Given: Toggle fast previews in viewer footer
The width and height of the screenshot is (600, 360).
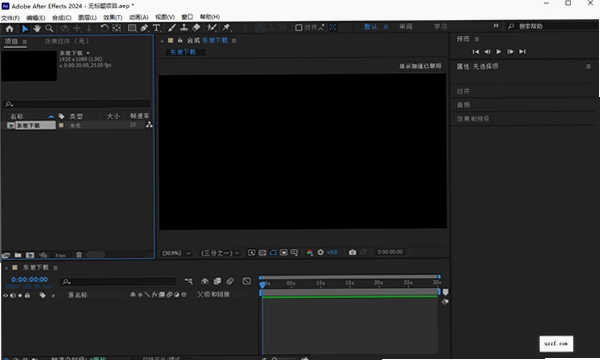Looking at the screenshot, I should tap(251, 252).
